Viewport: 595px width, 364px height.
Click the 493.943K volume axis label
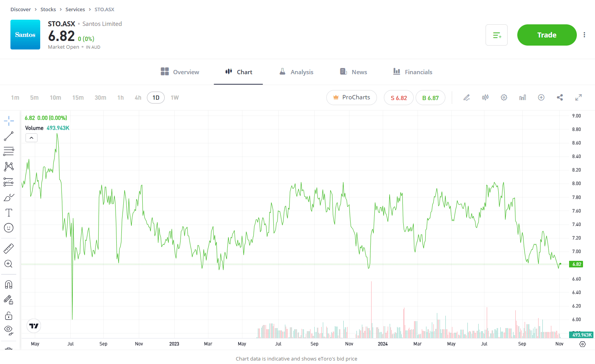point(582,335)
